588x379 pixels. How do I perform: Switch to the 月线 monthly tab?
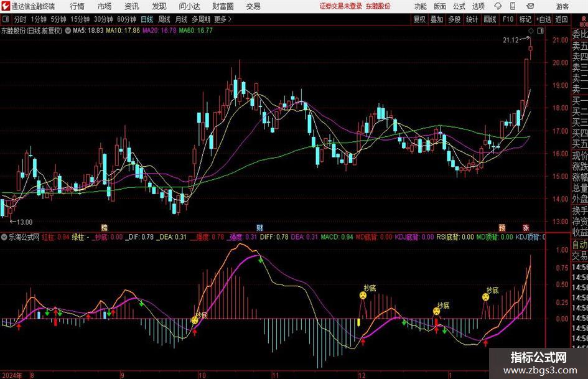coord(181,19)
